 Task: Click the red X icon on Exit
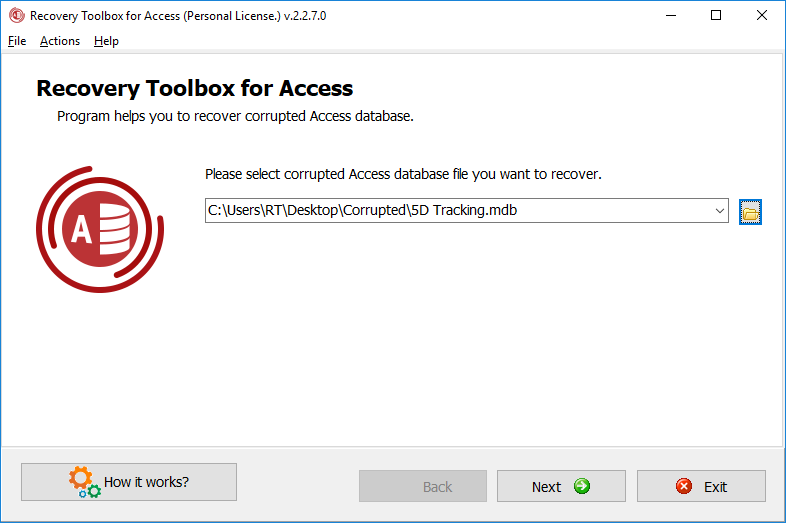(684, 486)
